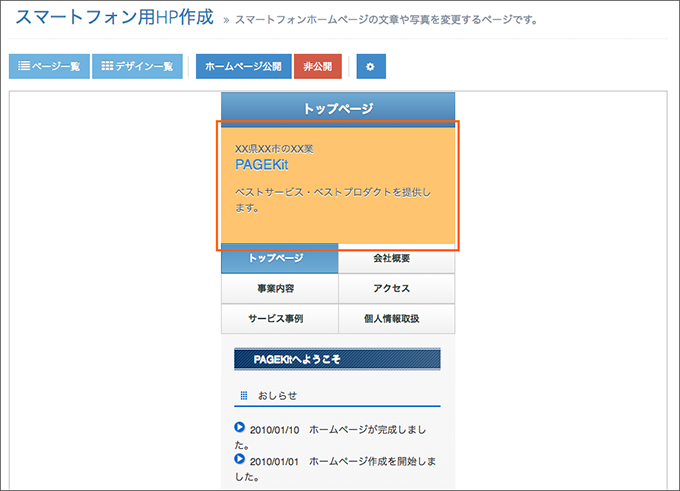The height and width of the screenshot is (491, 680).
Task: Click the ベストサービス・ベストプロダクト description text
Action: coord(333,200)
